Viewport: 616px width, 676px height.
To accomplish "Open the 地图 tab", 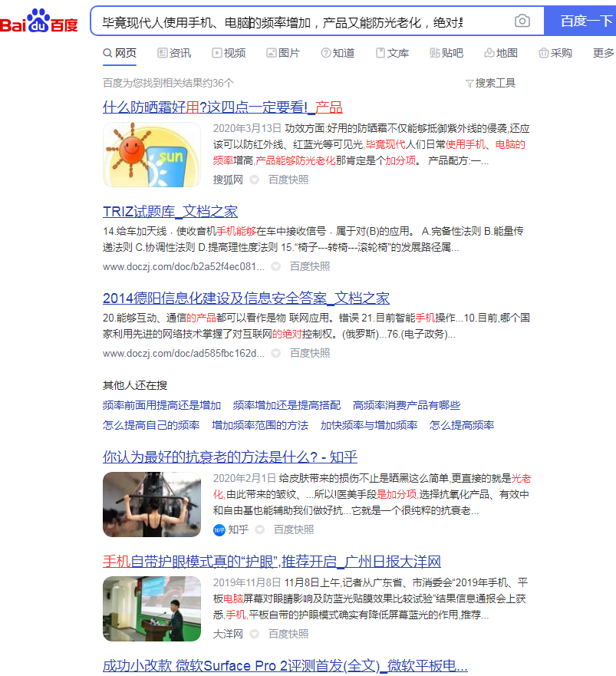I will [x=501, y=53].
